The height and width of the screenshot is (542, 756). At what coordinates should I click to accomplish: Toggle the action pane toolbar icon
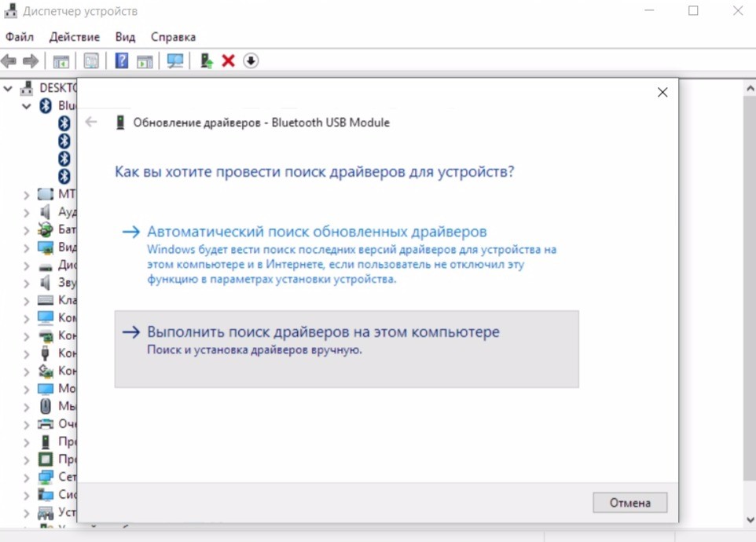[145, 61]
